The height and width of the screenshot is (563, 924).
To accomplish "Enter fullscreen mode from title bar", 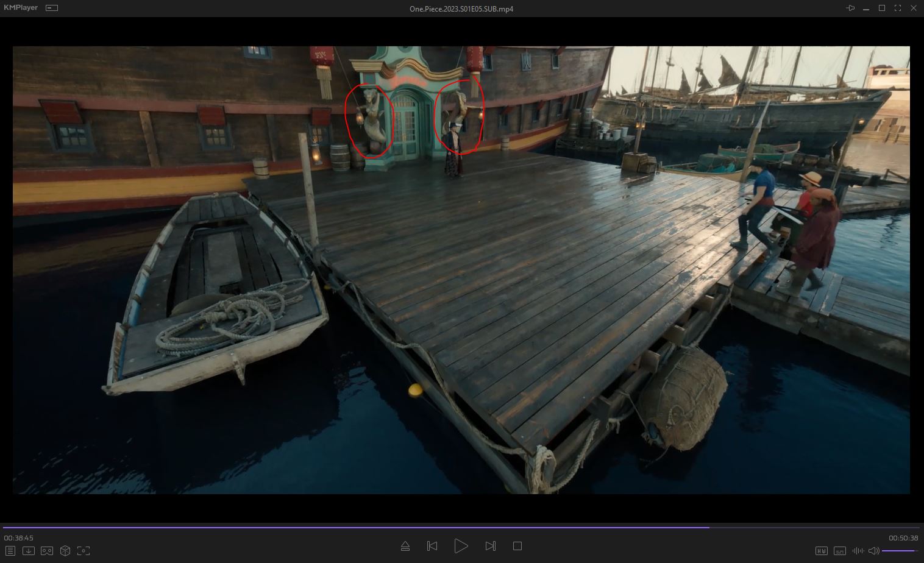I will click(x=898, y=8).
